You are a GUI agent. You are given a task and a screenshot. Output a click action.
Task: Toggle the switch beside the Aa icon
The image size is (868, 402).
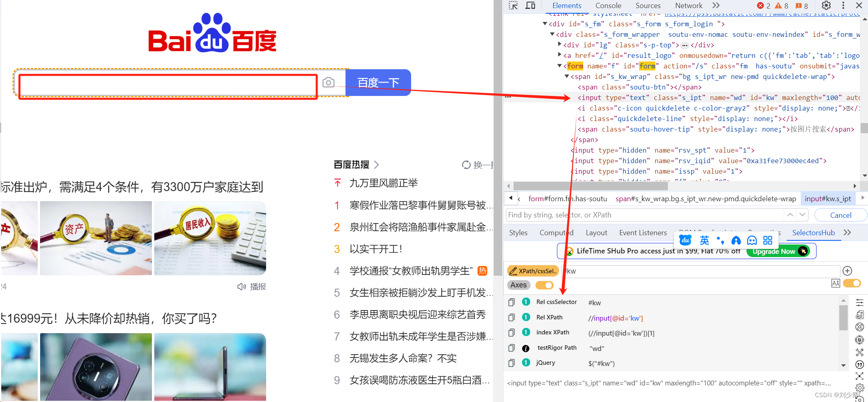coord(852,283)
